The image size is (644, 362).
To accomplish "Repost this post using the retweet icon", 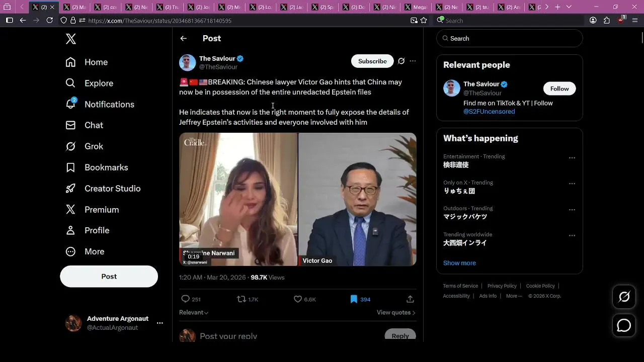I will 242,299.
